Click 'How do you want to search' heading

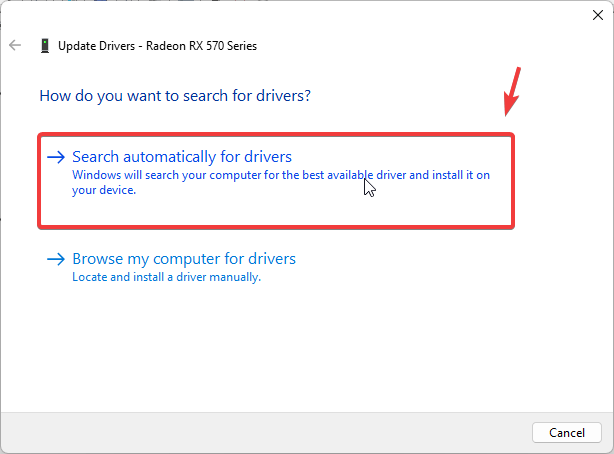(175, 96)
